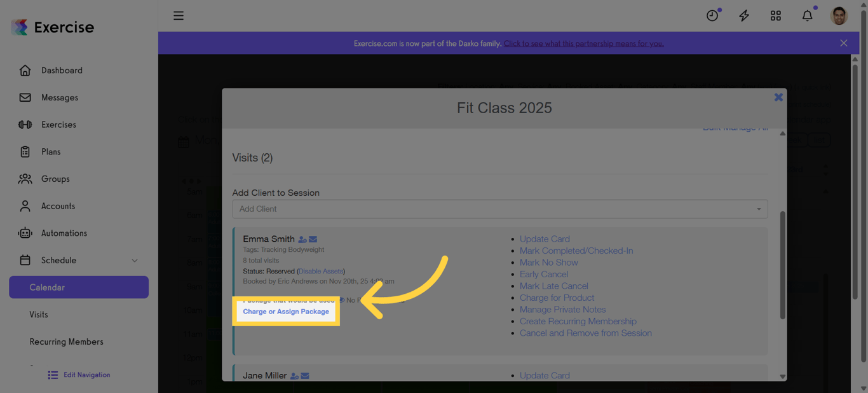Screen dimensions: 868x393
Task: Click Disable Assets link for Emma Smith
Action: coord(321,272)
